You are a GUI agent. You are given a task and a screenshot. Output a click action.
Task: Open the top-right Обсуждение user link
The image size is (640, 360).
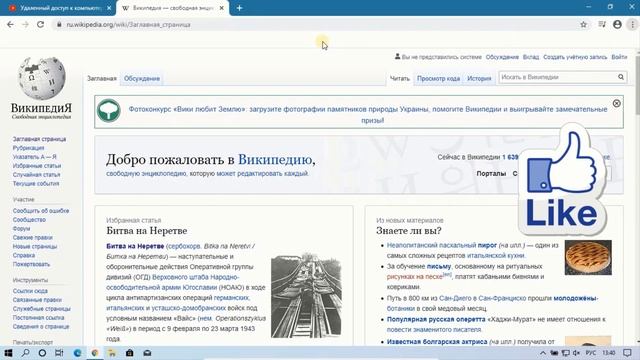coord(502,57)
